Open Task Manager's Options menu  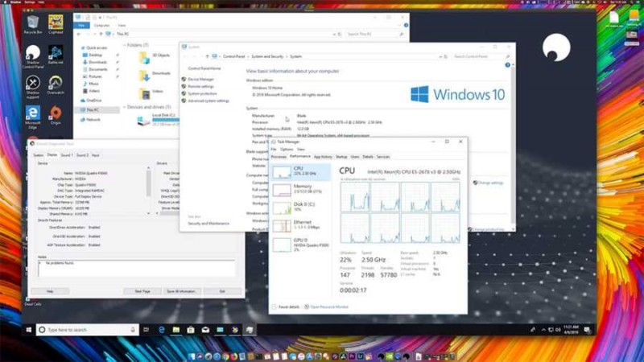(x=287, y=150)
